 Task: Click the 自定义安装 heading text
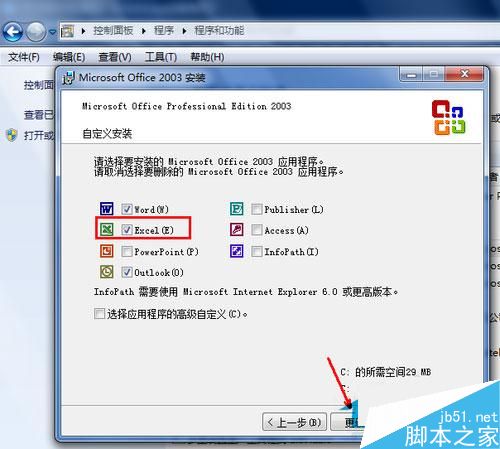pyautogui.click(x=107, y=134)
